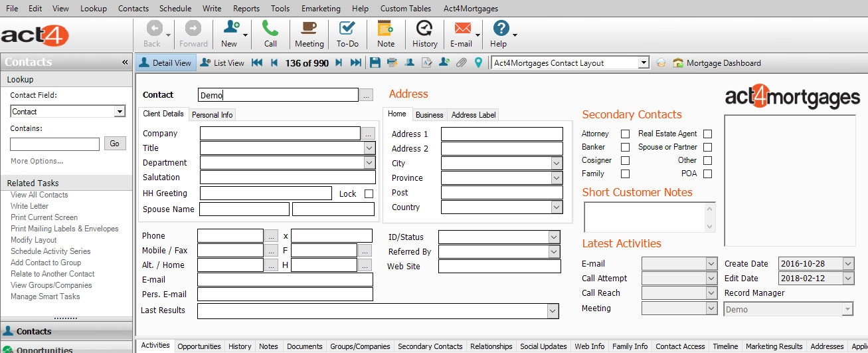Open the Province dropdown
Viewport: 868px width, 353px height.
(557, 178)
